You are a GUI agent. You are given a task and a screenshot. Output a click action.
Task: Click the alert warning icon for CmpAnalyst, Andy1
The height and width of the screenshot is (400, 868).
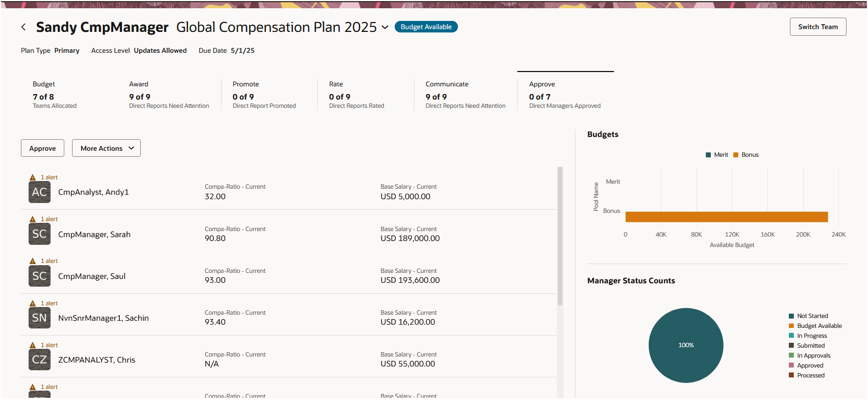coord(32,177)
